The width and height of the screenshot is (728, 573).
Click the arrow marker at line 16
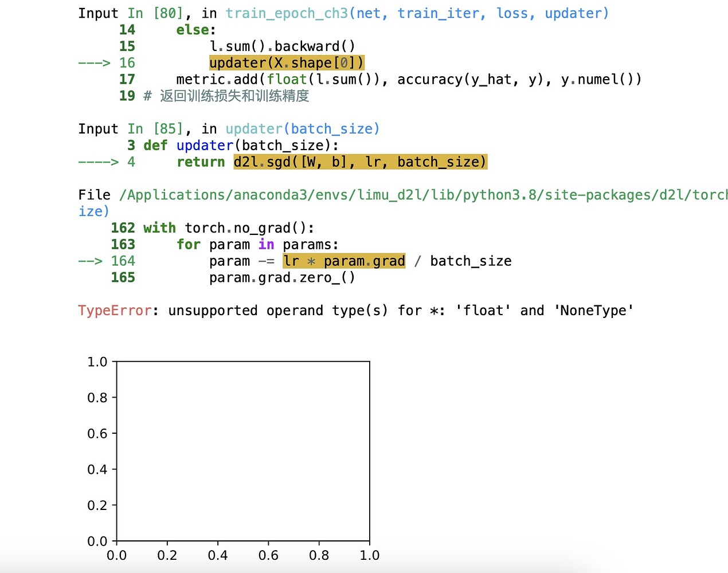(93, 62)
